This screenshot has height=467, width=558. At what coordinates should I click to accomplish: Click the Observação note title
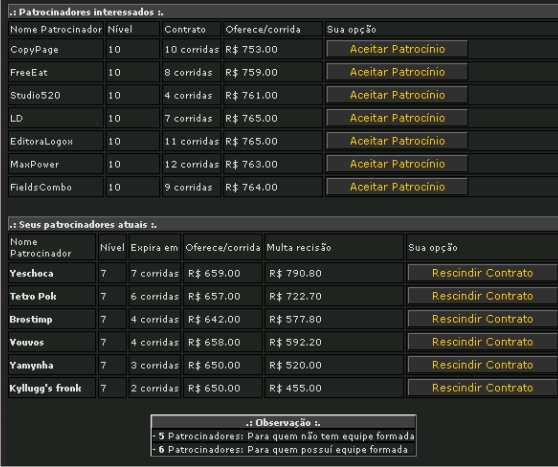pyautogui.click(x=283, y=423)
